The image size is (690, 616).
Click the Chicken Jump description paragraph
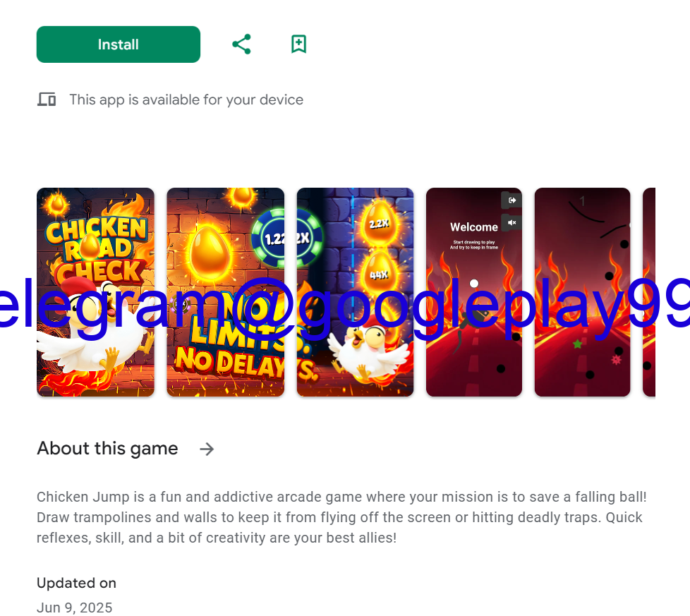point(341,517)
